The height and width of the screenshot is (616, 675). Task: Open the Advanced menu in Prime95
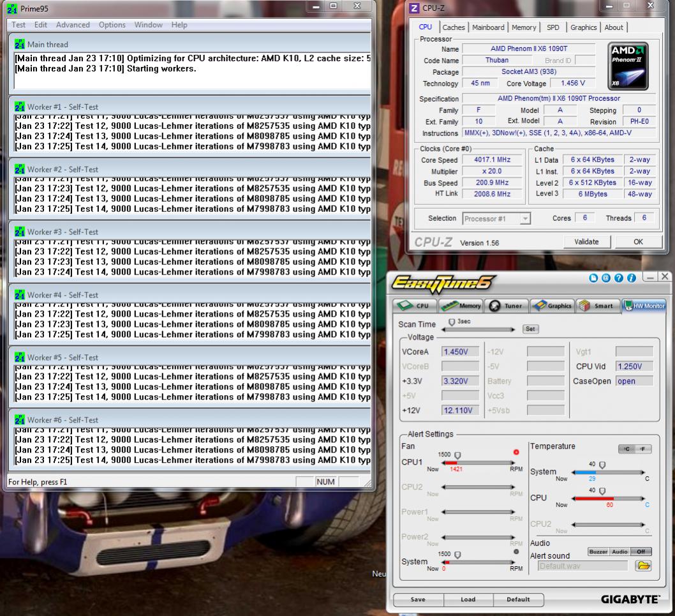click(73, 24)
